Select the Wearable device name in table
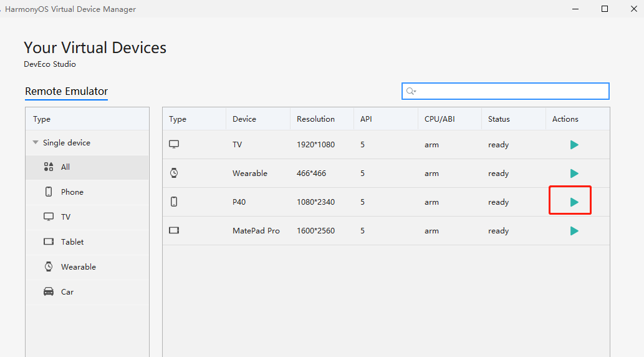The image size is (644, 357). point(250,173)
